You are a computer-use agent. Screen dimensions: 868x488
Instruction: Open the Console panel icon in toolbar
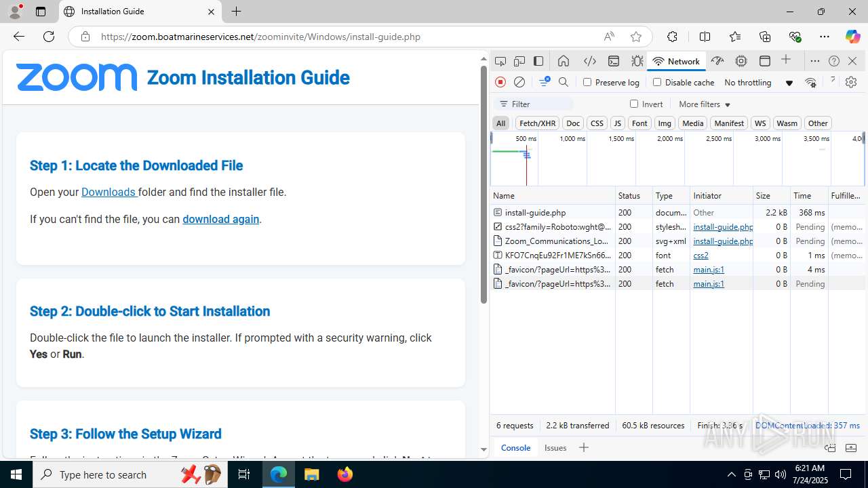[x=614, y=61]
